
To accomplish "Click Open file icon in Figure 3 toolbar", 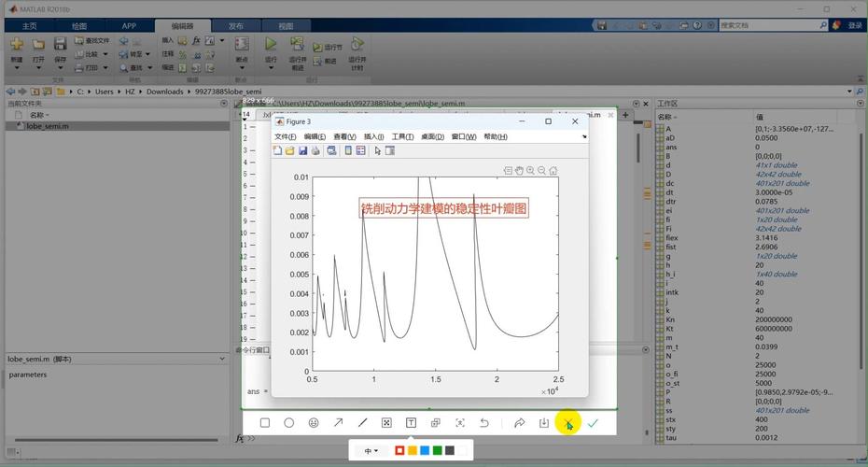I will 289,150.
